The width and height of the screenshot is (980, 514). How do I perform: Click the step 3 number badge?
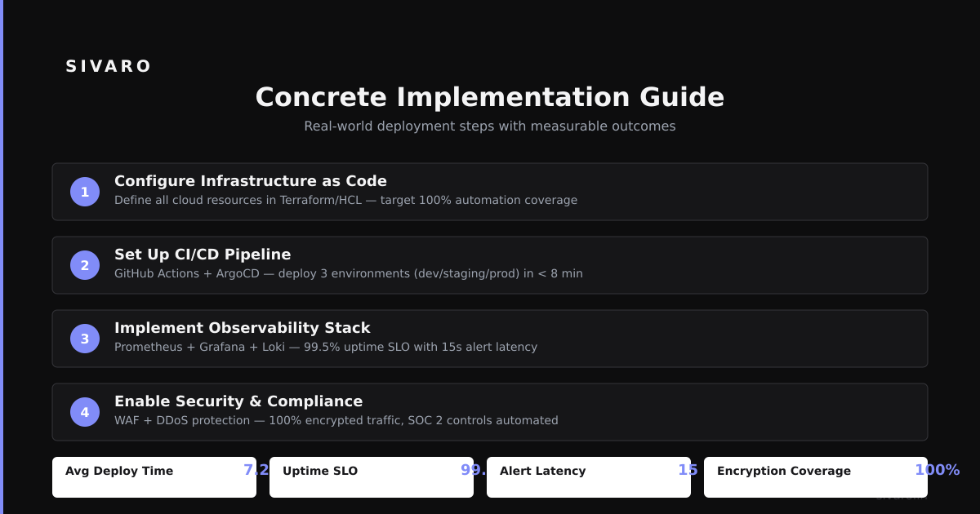pos(85,339)
